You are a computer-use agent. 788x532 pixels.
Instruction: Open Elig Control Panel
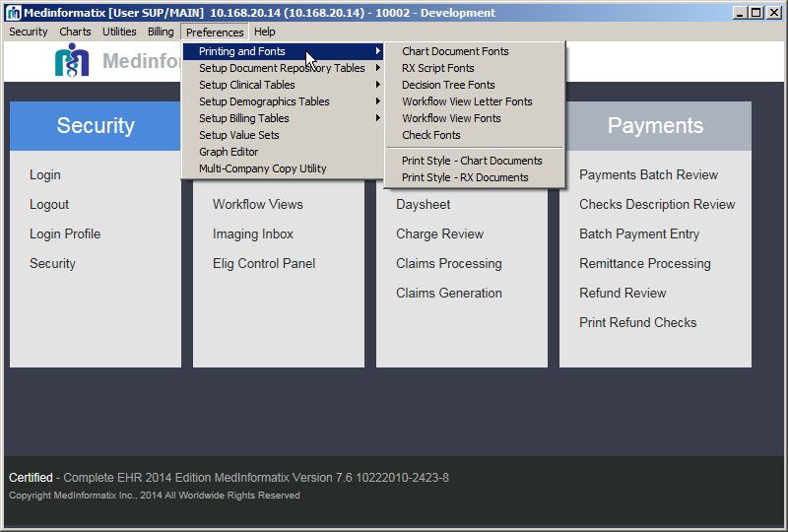coord(264,263)
